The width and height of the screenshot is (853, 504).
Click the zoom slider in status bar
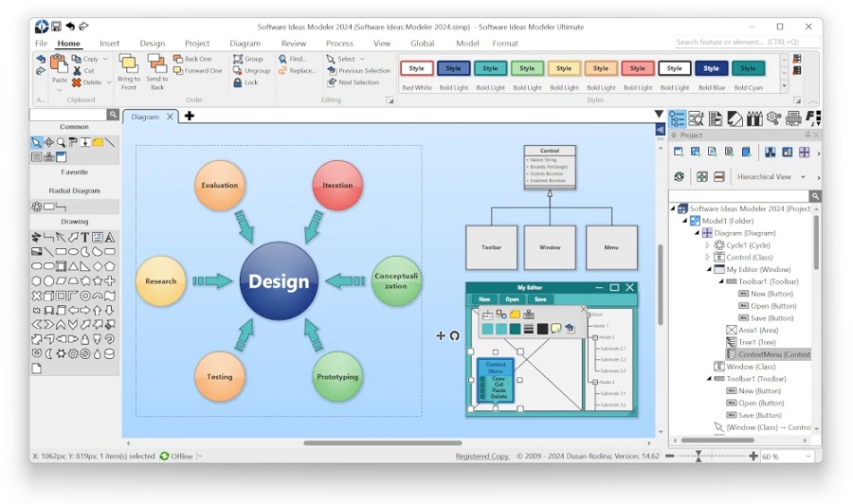[x=699, y=456]
